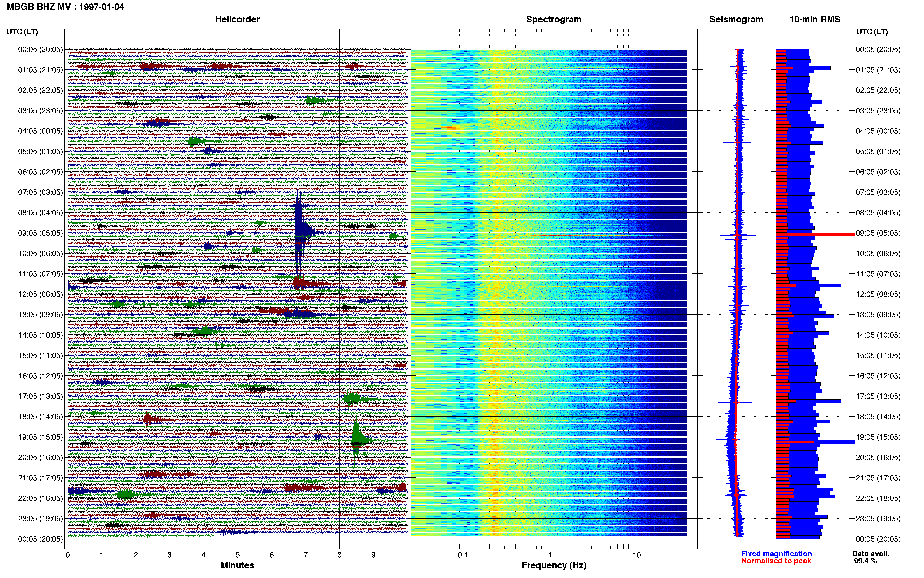Click the left '08:05 (04:05)' time label

[41, 212]
